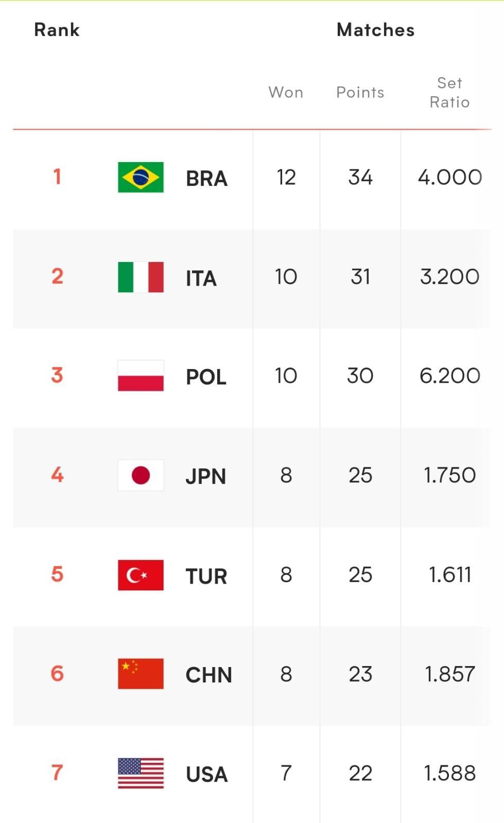This screenshot has height=823, width=504.
Task: Open the ITA team name
Action: [x=201, y=278]
